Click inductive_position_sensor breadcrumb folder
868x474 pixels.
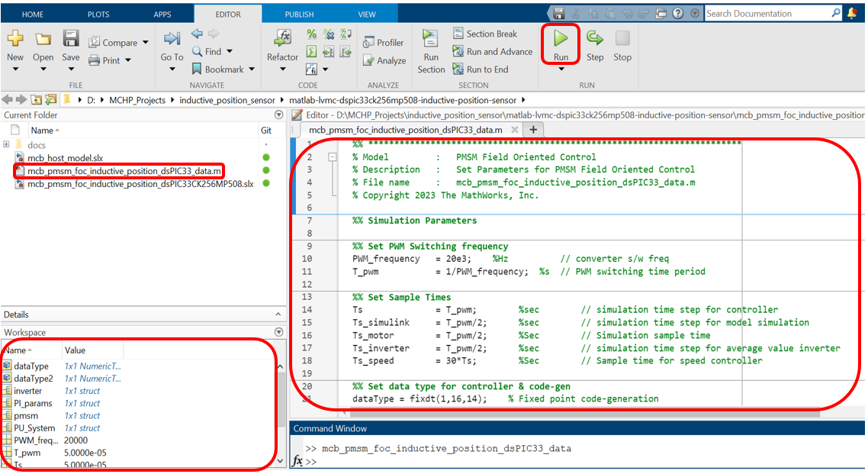[x=227, y=100]
